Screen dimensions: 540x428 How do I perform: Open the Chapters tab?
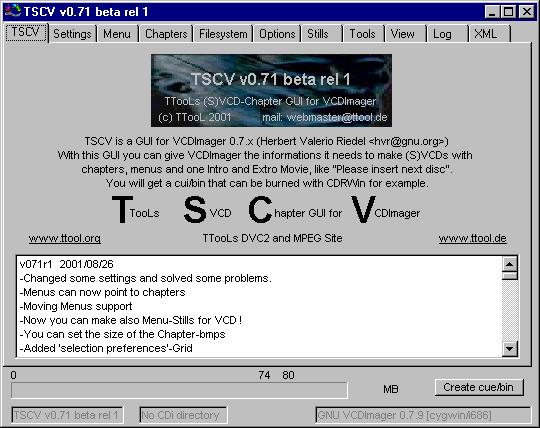pyautogui.click(x=166, y=34)
